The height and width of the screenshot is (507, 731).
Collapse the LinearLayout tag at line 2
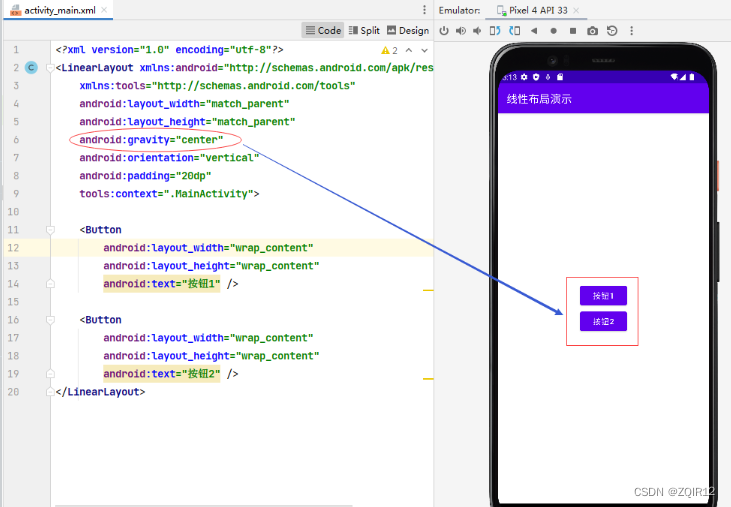[x=50, y=68]
